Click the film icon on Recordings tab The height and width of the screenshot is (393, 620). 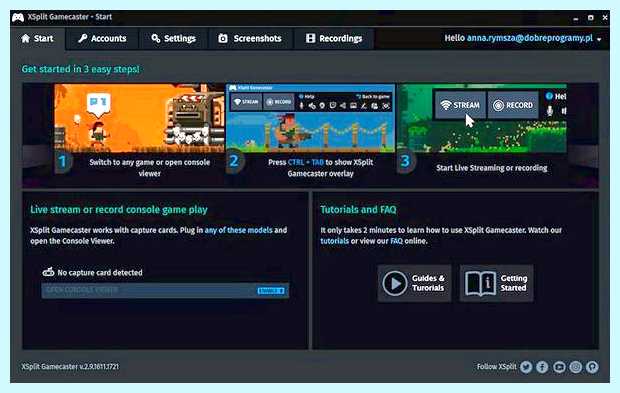point(310,38)
